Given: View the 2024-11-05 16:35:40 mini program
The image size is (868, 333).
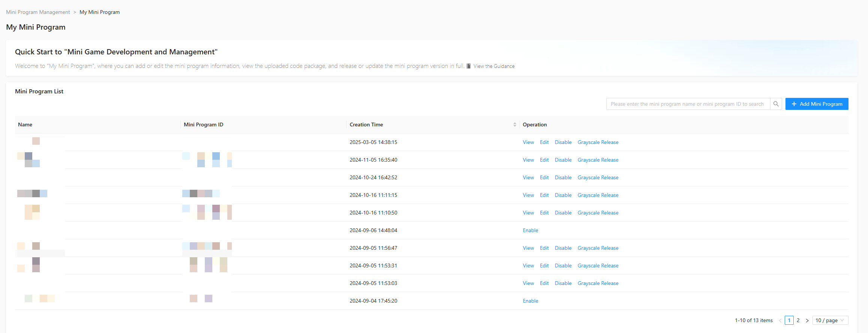Looking at the screenshot, I should click(529, 160).
